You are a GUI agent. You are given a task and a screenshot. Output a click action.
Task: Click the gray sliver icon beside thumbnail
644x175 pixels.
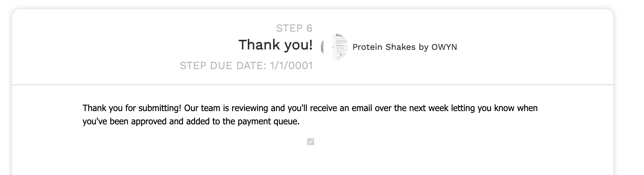(x=322, y=47)
